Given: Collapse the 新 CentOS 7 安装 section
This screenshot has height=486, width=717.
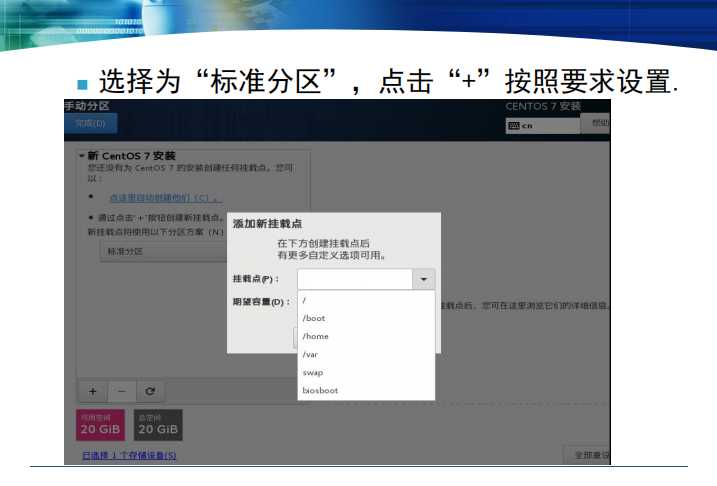Looking at the screenshot, I should (x=82, y=156).
